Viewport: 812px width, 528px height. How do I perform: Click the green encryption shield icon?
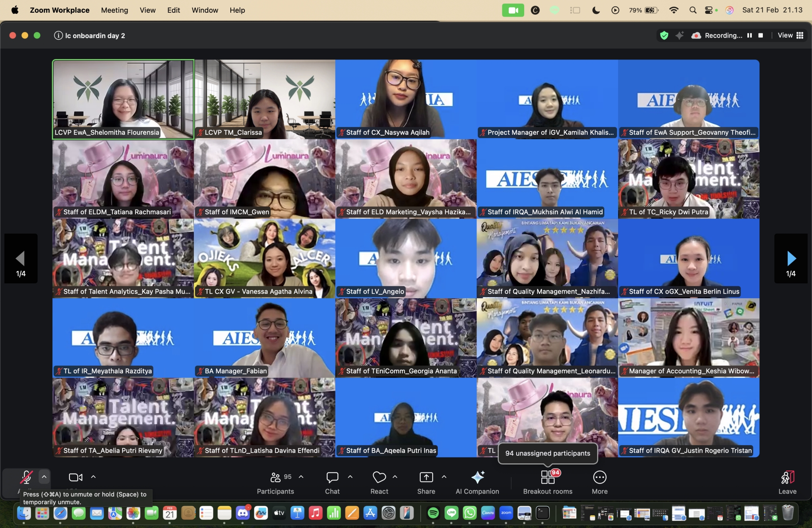tap(664, 36)
